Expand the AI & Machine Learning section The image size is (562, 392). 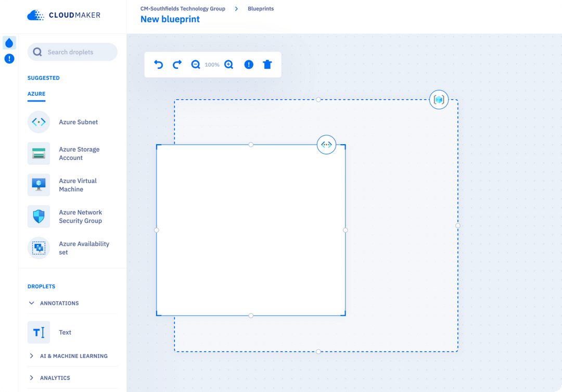(73, 356)
